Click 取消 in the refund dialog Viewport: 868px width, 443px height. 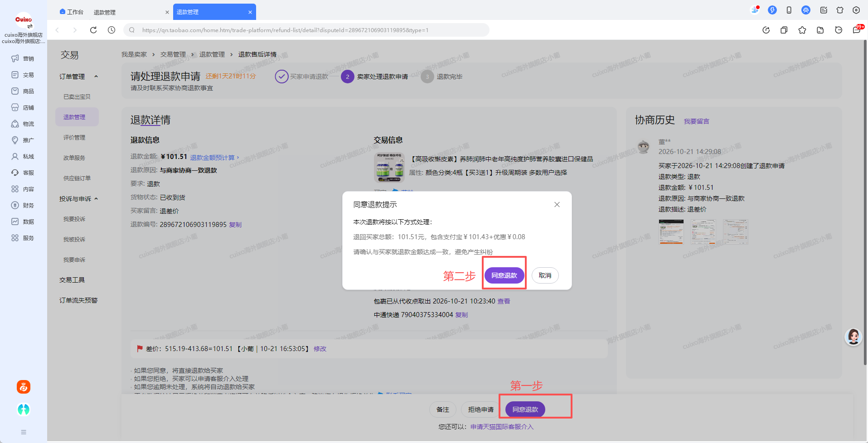[x=545, y=275]
